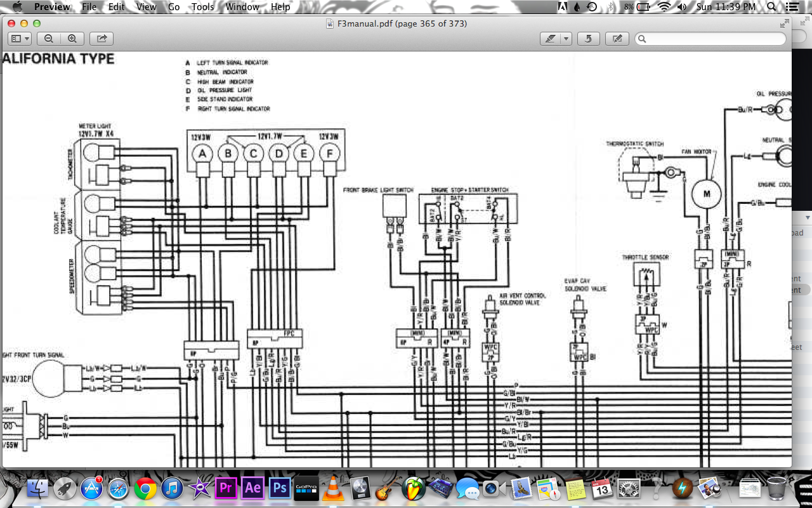The height and width of the screenshot is (508, 812).
Task: Click the Share toolbar button
Action: pos(101,39)
